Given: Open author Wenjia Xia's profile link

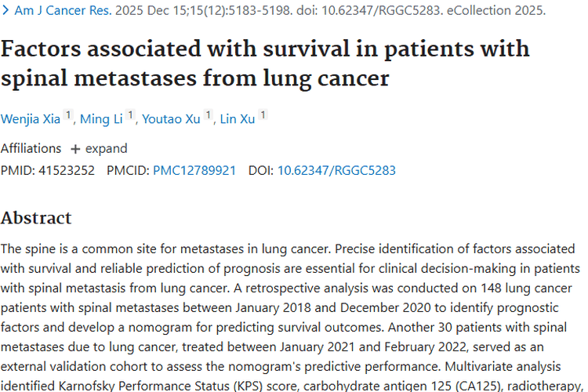Looking at the screenshot, I should [31, 119].
